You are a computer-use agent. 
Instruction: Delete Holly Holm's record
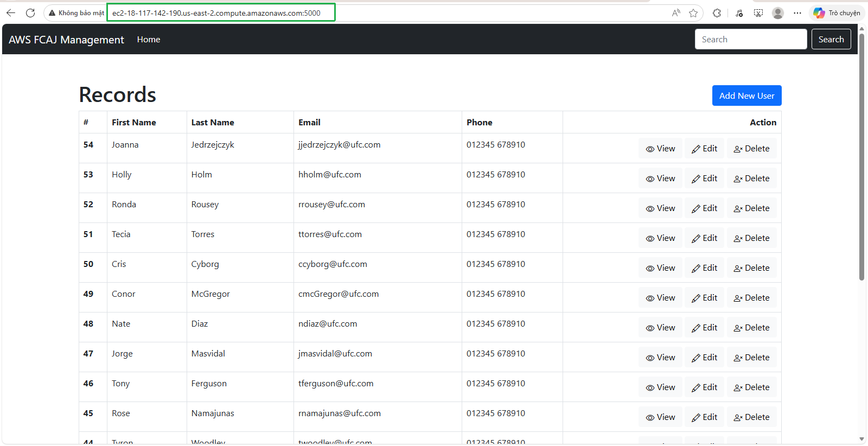point(751,179)
